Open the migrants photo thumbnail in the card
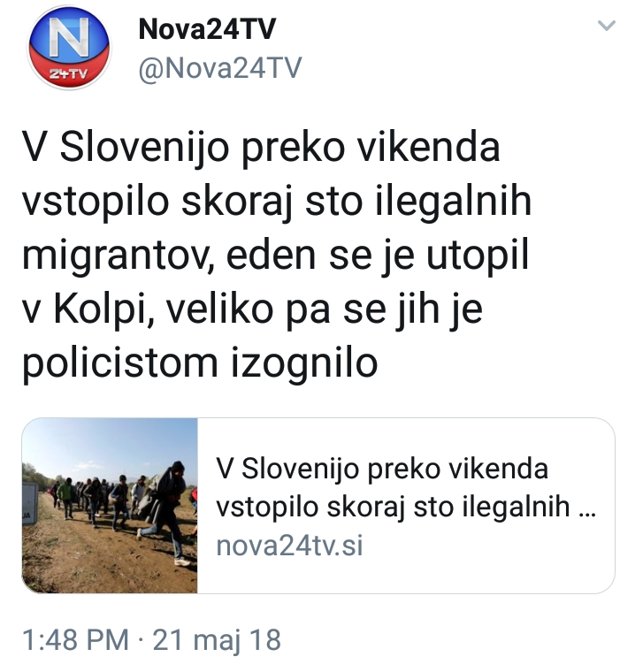This screenshot has width=620, height=672. click(x=110, y=506)
